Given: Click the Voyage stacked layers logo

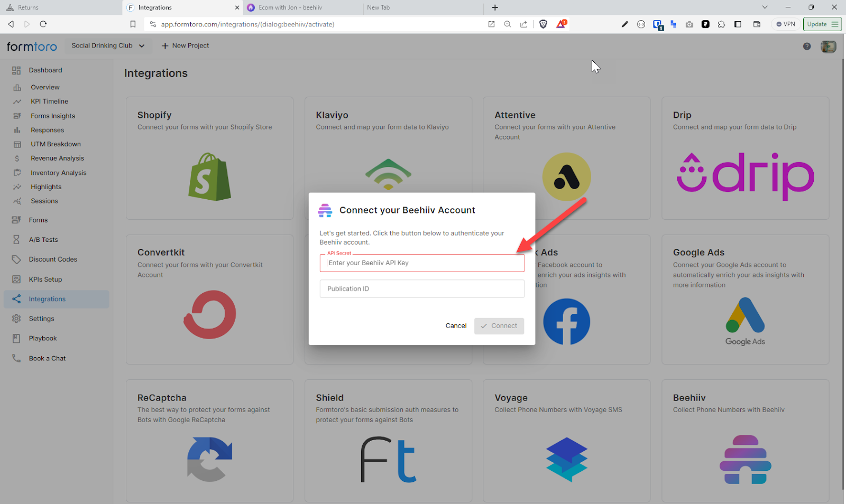Looking at the screenshot, I should point(566,459).
